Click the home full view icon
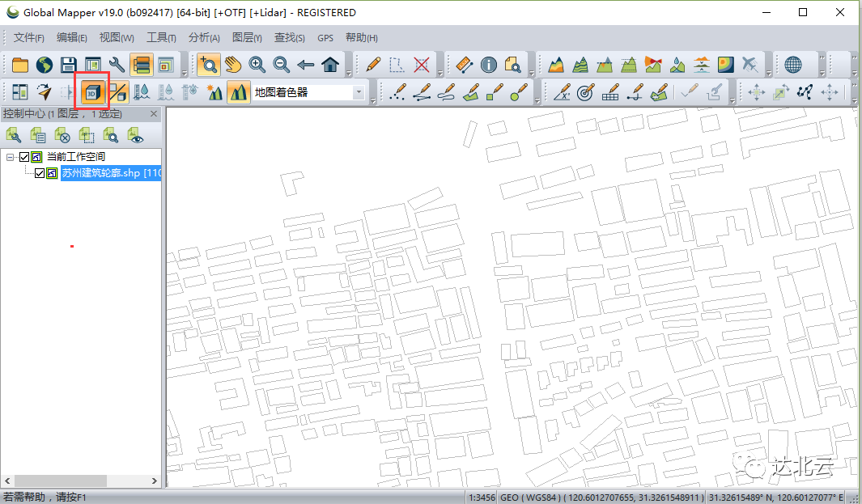The width and height of the screenshot is (862, 504). point(330,65)
